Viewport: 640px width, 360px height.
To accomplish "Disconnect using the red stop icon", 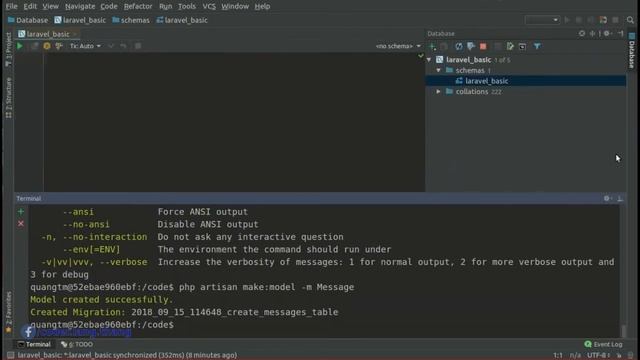I will (x=483, y=47).
